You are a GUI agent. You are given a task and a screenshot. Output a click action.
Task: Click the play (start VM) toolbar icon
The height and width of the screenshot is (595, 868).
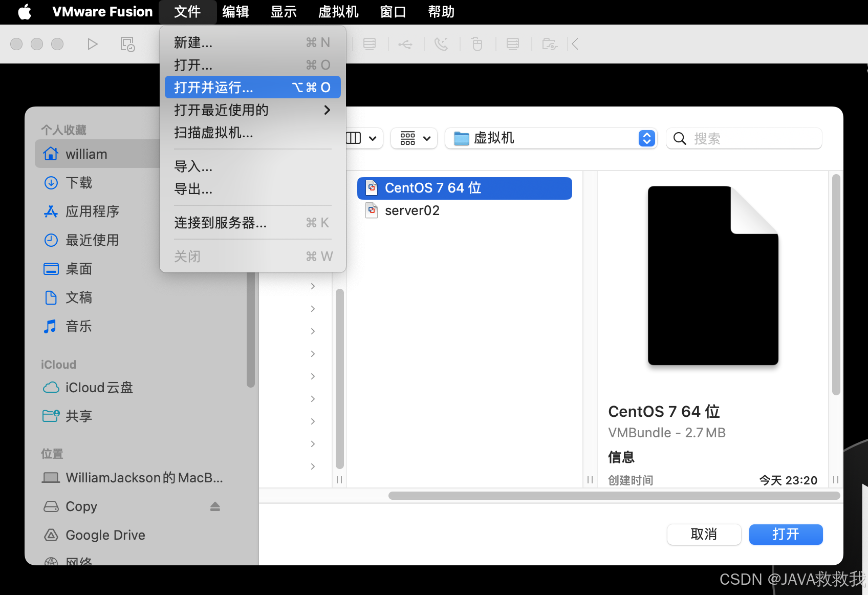[x=92, y=44]
